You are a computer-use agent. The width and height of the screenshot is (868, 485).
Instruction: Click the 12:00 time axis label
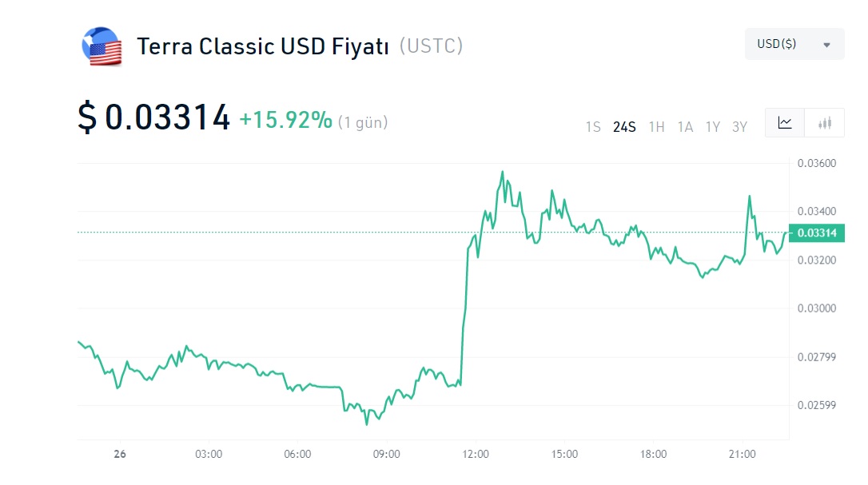pyautogui.click(x=476, y=454)
